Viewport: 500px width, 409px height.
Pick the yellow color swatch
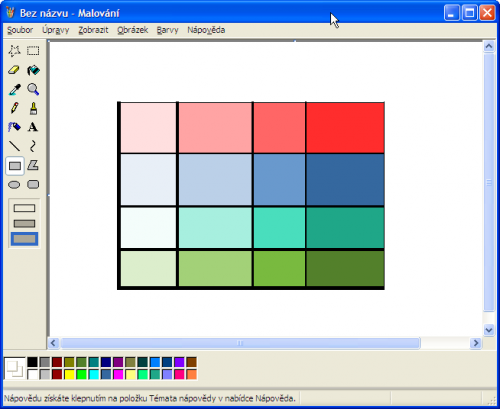click(69, 374)
